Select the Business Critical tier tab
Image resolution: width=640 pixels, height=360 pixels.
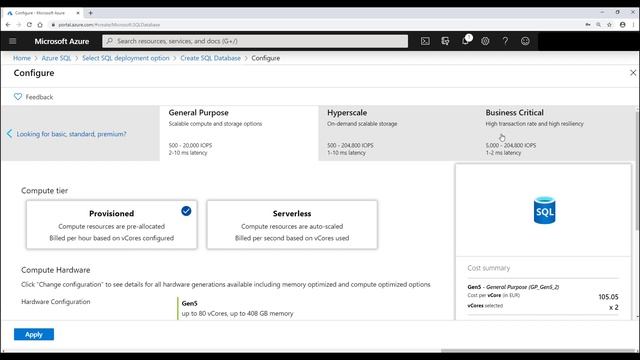coord(556,133)
